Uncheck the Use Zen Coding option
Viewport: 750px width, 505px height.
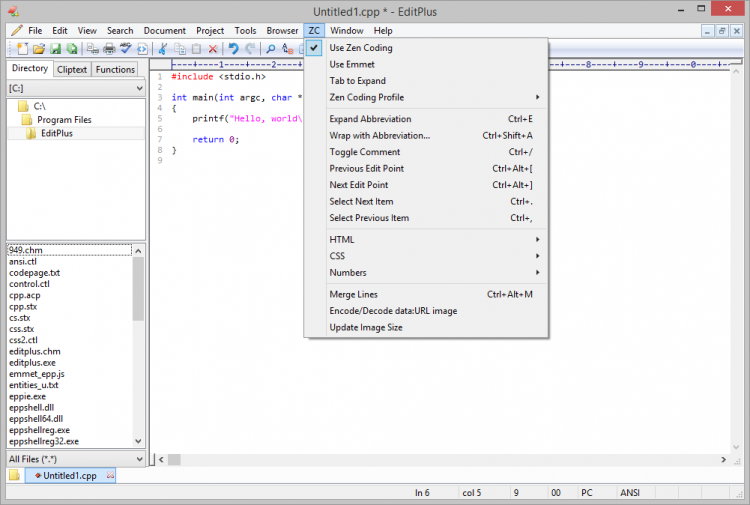(x=360, y=48)
